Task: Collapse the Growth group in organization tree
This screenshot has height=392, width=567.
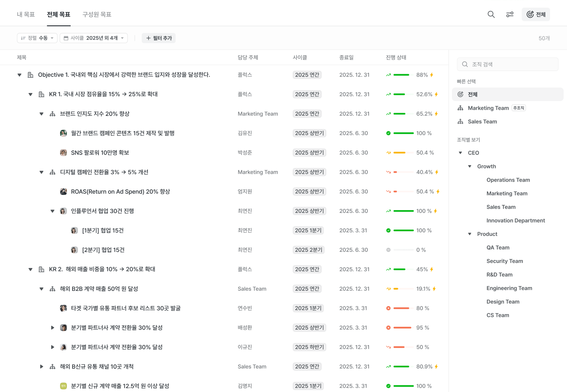Action: [470, 166]
